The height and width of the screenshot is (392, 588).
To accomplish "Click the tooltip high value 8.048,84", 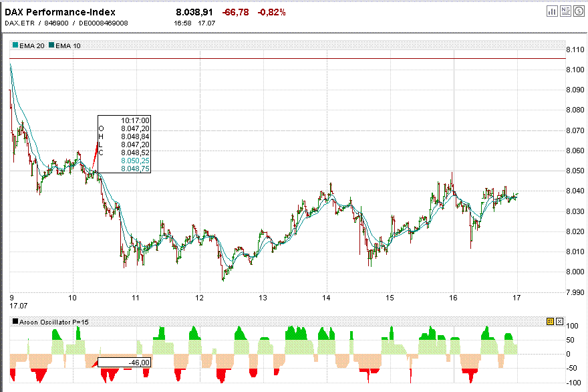I will 135,136.
